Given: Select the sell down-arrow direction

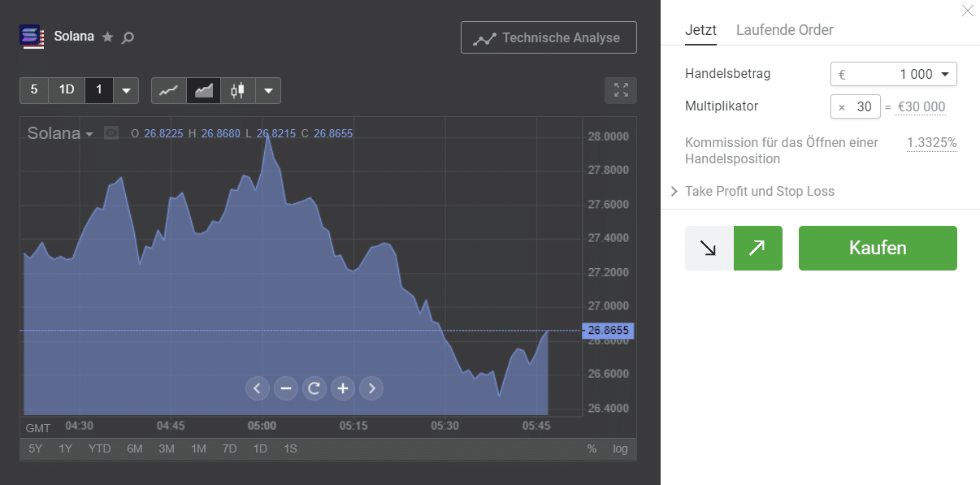Looking at the screenshot, I should click(x=709, y=248).
